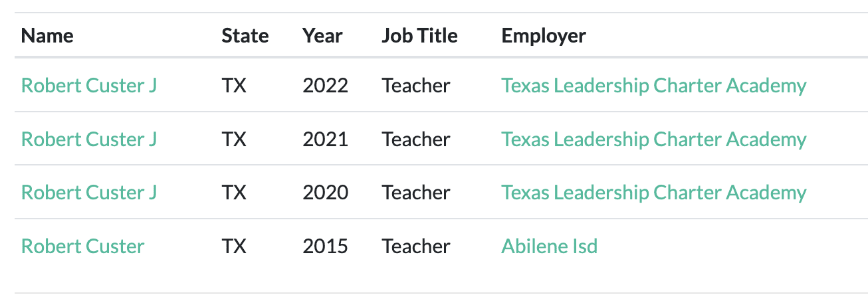The image size is (868, 307).
Task: Click the Job Title column header
Action: pos(420,35)
